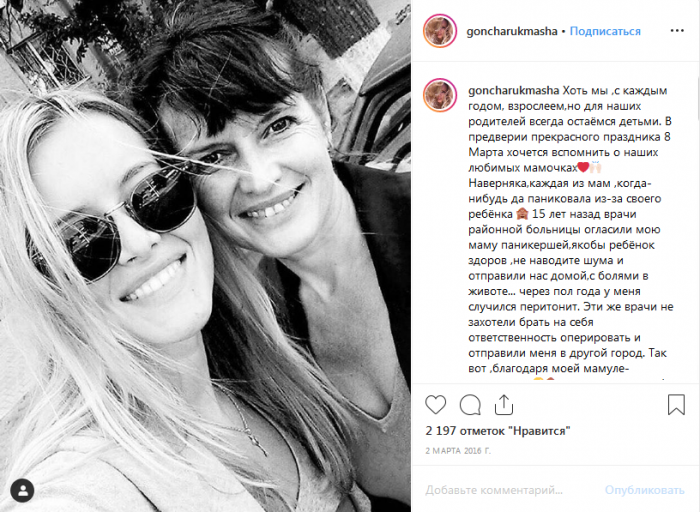Open goncharukmasha header profile avatar

pos(440,31)
